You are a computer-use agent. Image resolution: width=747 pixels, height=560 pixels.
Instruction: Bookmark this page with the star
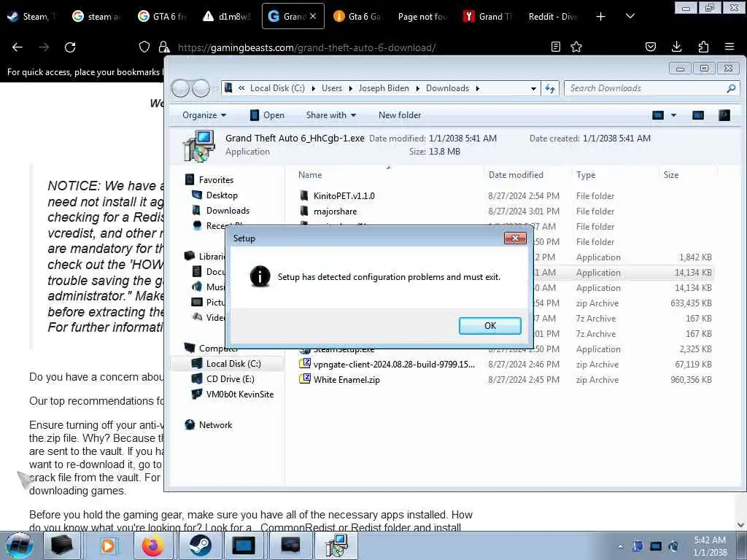coord(576,47)
